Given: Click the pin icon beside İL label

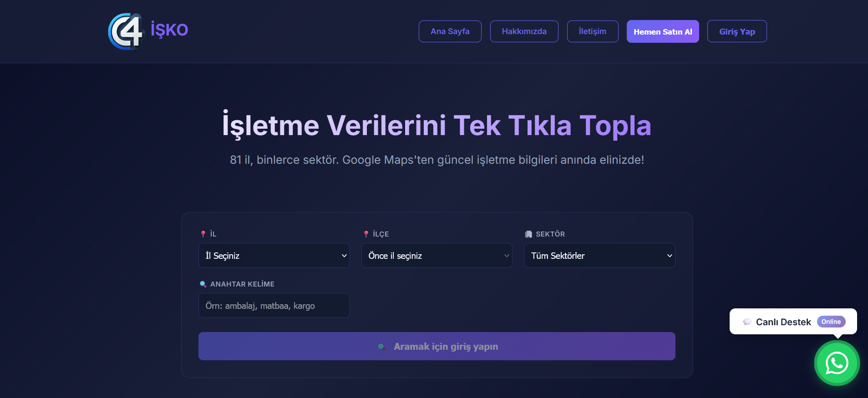Looking at the screenshot, I should point(203,234).
